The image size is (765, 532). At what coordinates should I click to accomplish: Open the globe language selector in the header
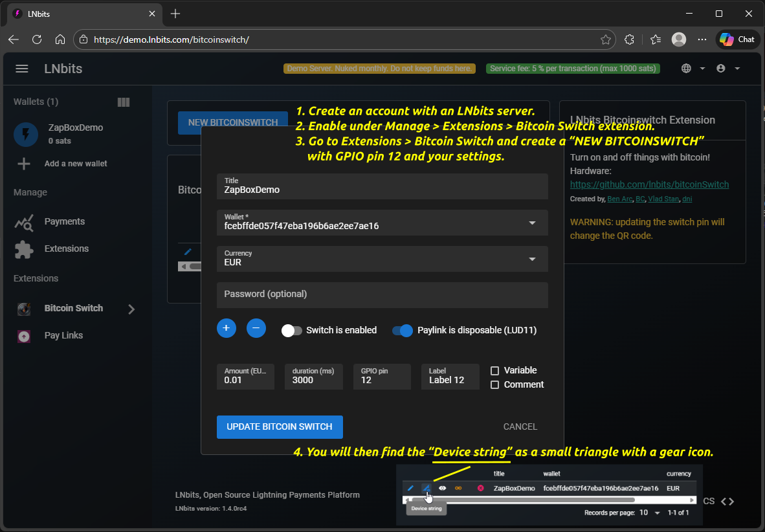pyautogui.click(x=685, y=68)
